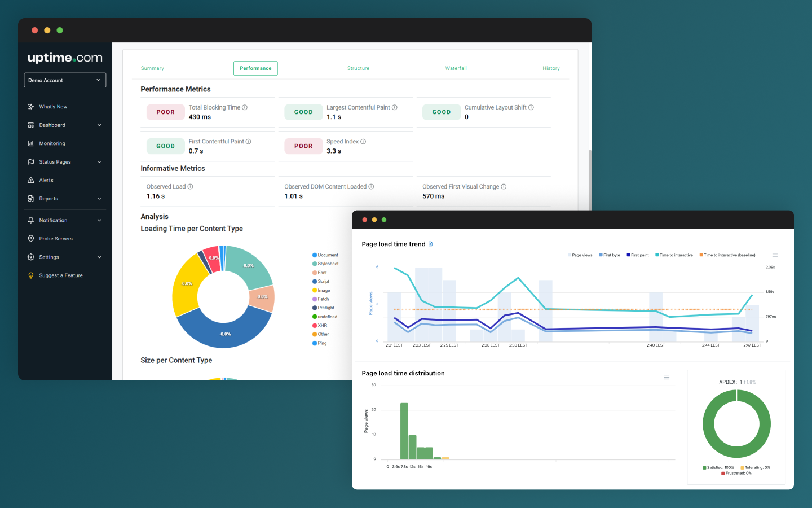
Task: Click the Document color swatch in legend
Action: pos(315,255)
